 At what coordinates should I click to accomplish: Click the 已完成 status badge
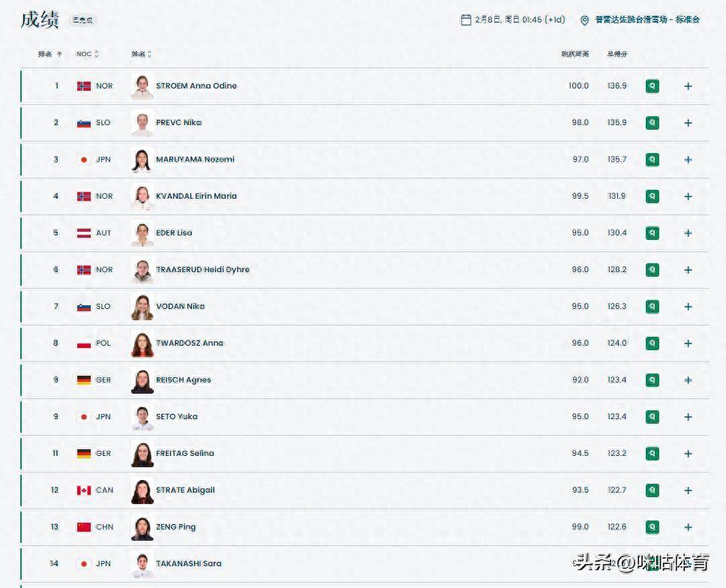click(82, 20)
